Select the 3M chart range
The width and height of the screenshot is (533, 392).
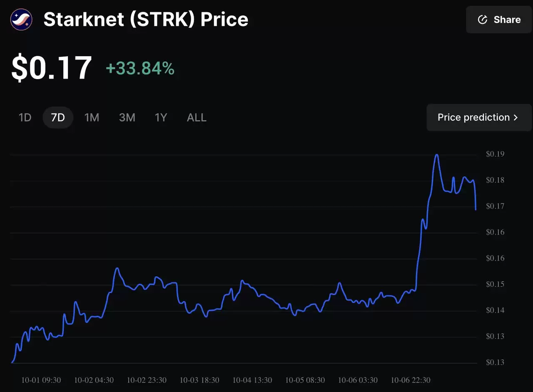click(127, 117)
